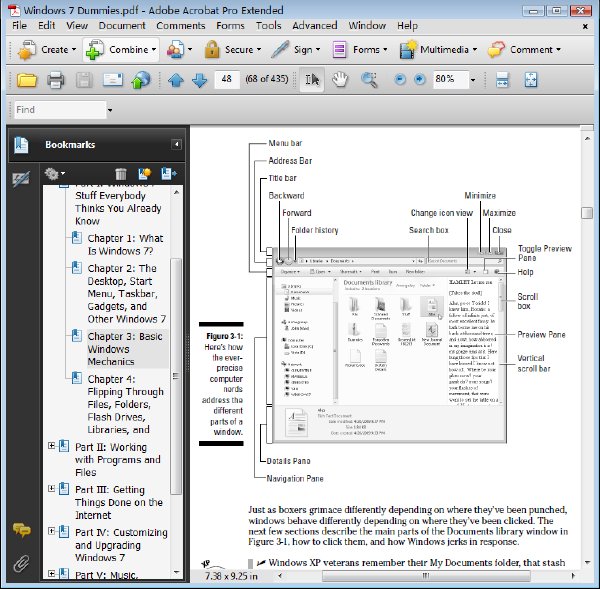
Task: Collapse the Bookmarks panel arrow
Action: click(x=176, y=144)
